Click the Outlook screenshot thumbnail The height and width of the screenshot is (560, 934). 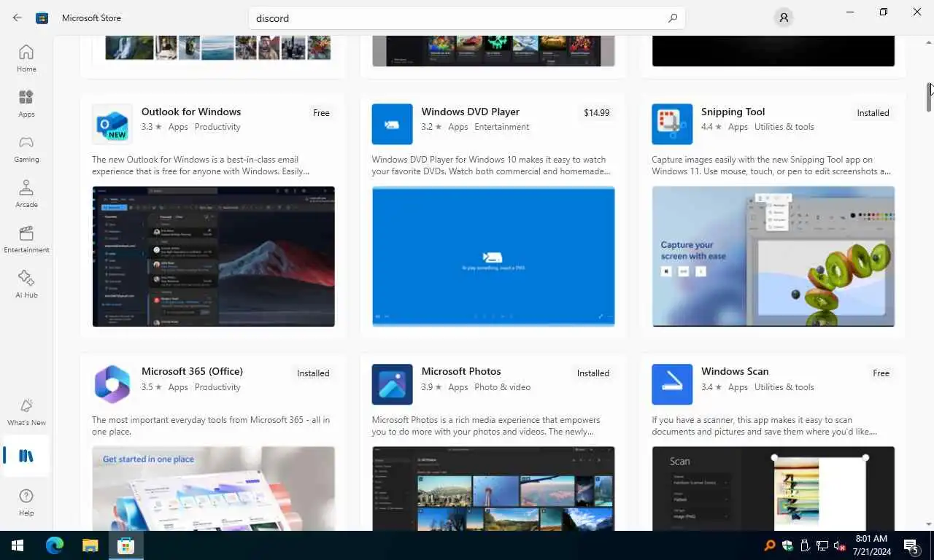[214, 257]
